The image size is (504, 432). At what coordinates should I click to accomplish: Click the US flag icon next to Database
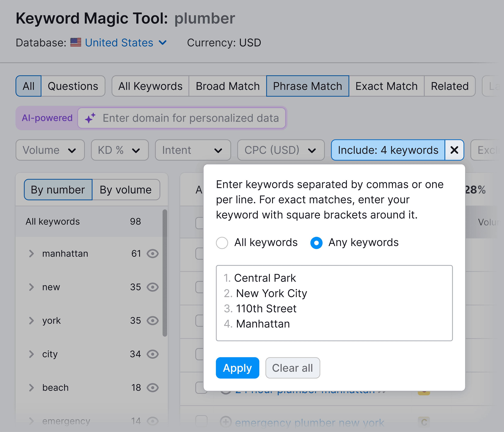[76, 42]
